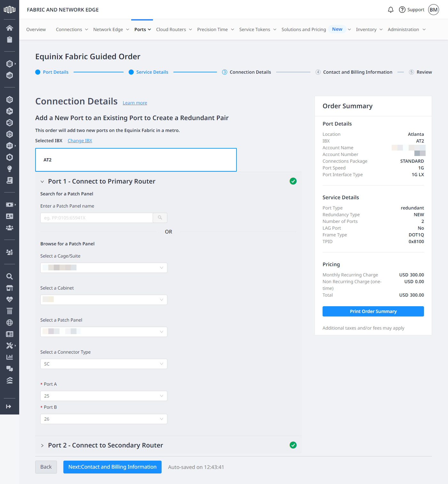The height and width of the screenshot is (484, 448).
Task: Go to the Overview tab
Action: click(x=36, y=29)
